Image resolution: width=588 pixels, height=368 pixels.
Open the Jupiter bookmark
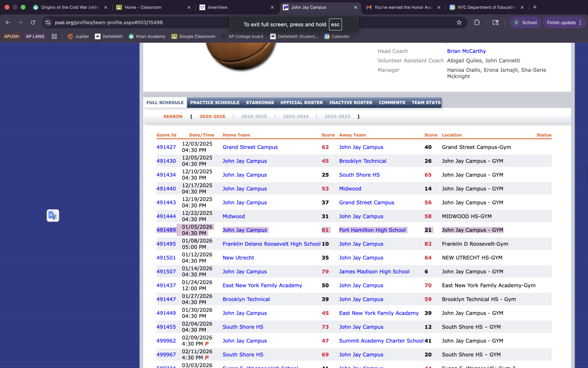click(78, 36)
